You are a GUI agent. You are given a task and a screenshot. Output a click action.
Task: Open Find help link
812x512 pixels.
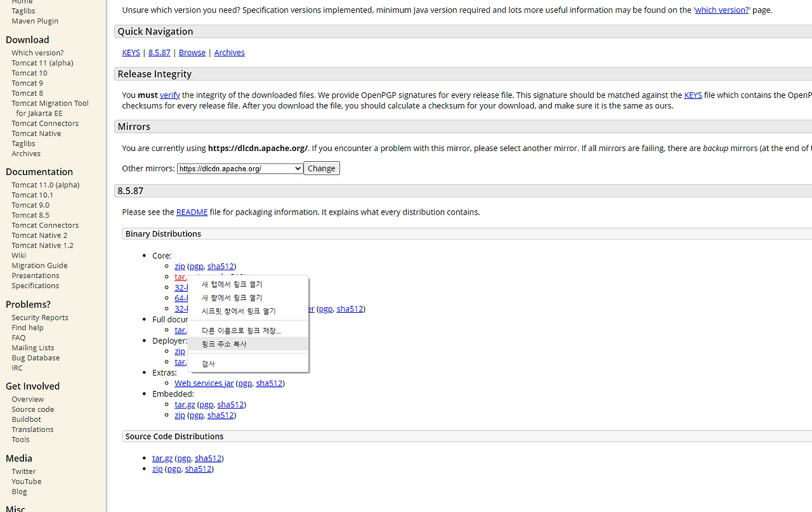(27, 328)
